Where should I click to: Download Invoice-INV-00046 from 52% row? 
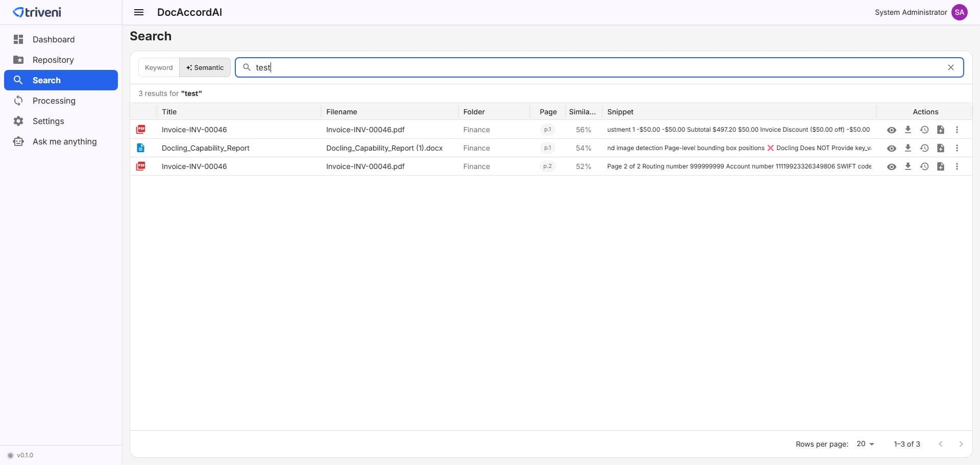[x=908, y=166]
